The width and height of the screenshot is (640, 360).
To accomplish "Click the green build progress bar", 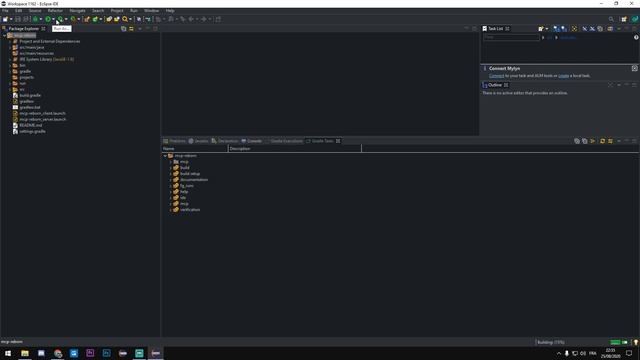I will pyautogui.click(x=615, y=342).
